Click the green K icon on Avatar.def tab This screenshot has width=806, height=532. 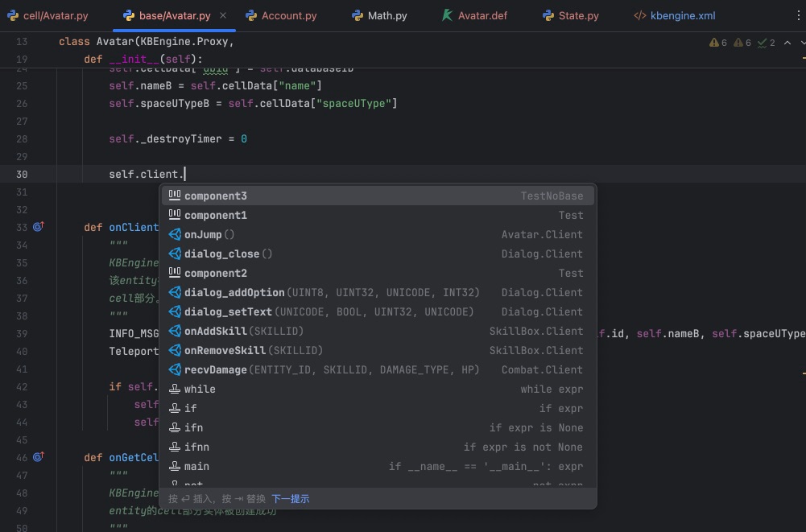pyautogui.click(x=447, y=15)
